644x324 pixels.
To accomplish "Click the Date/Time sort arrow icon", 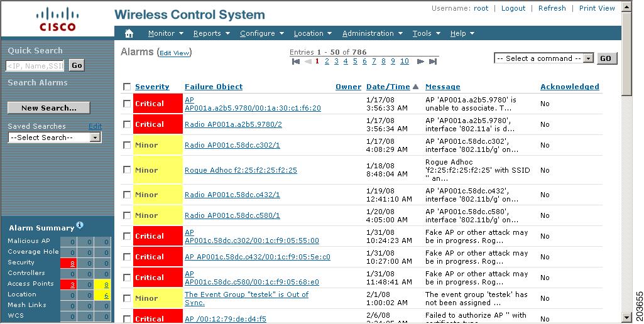I will [x=415, y=87].
